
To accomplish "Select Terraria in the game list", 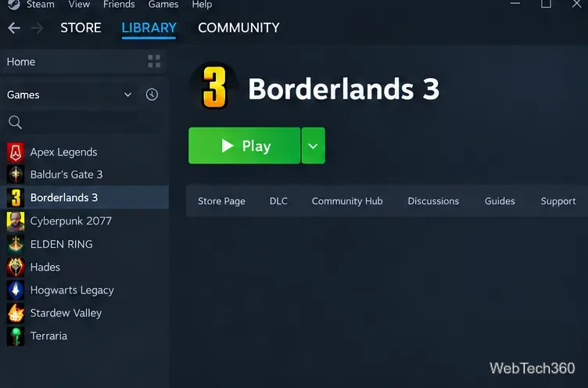I will pyautogui.click(x=84, y=336).
